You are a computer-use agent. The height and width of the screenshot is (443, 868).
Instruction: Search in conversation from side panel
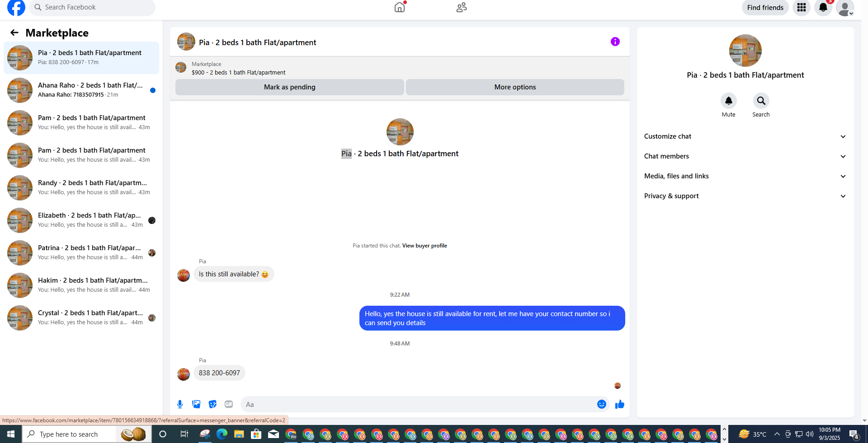click(x=761, y=101)
